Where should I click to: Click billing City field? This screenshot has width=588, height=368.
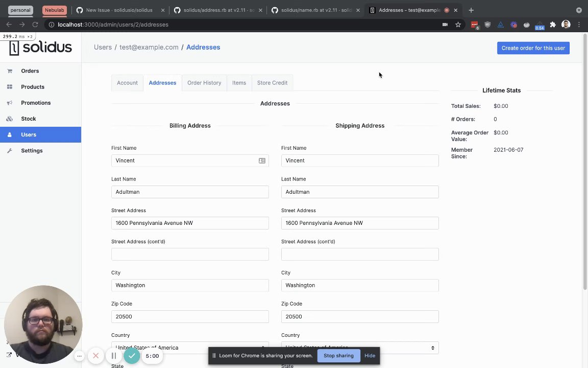(x=190, y=285)
